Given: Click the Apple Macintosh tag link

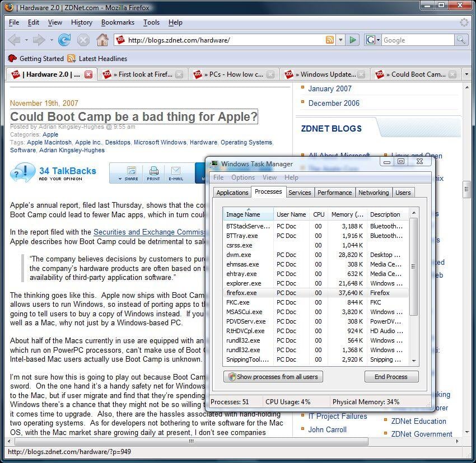Looking at the screenshot, I should click(x=49, y=142).
